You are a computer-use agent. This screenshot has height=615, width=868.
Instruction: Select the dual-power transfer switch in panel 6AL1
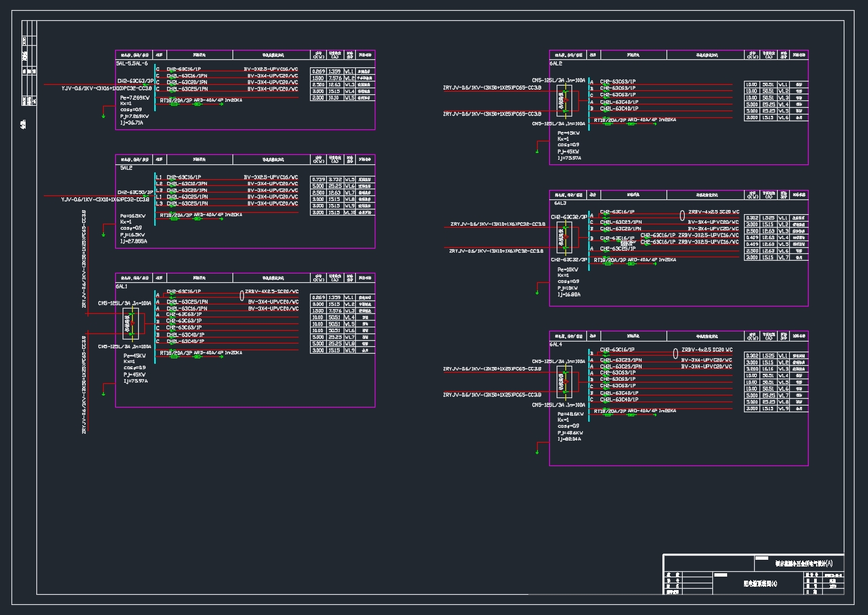[131, 323]
